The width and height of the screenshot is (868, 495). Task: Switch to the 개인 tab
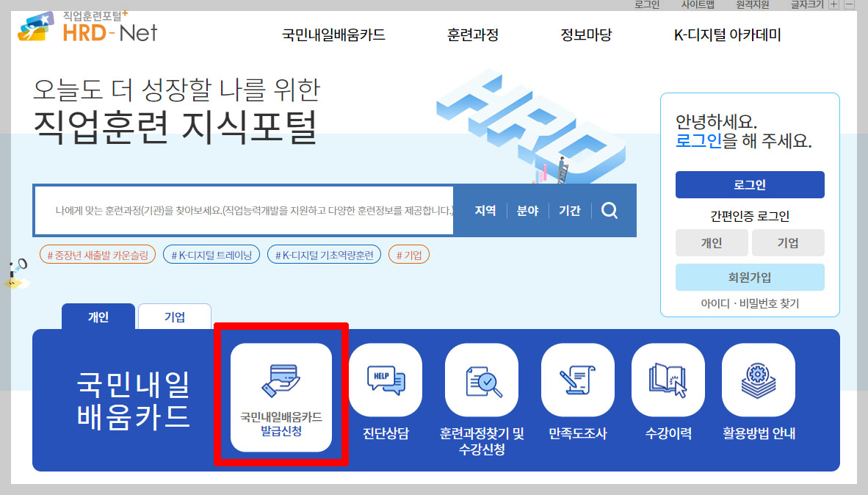(98, 317)
